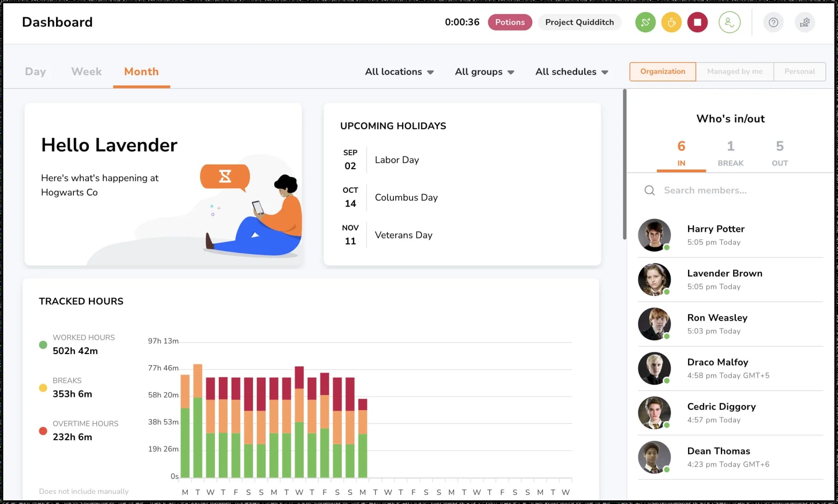838x504 pixels.
Task: Click the Project Quidditch button
Action: point(579,22)
